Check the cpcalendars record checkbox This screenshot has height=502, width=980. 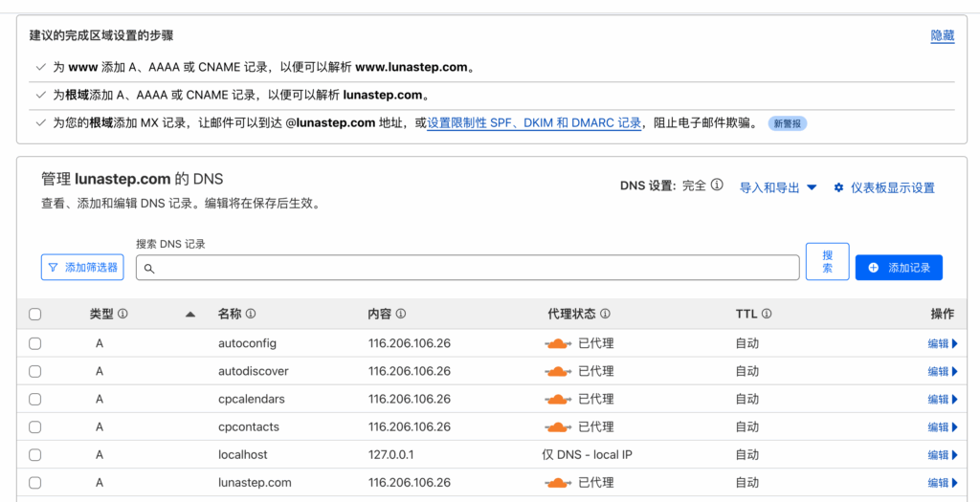tap(35, 399)
